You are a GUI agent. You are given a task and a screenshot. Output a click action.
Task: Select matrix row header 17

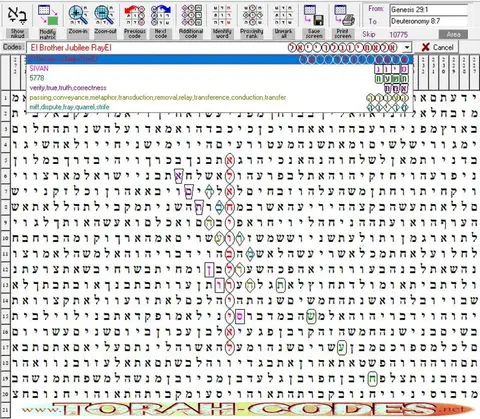pyautogui.click(x=5, y=347)
